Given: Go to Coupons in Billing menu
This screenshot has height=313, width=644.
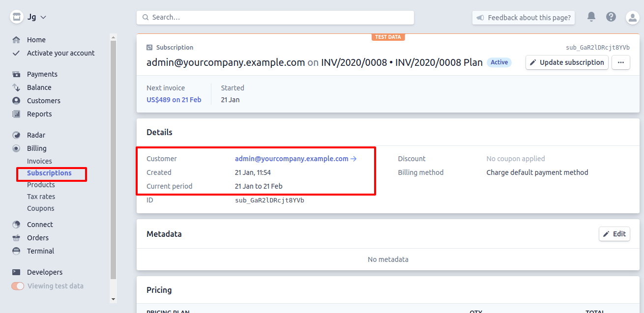Looking at the screenshot, I should pos(40,208).
